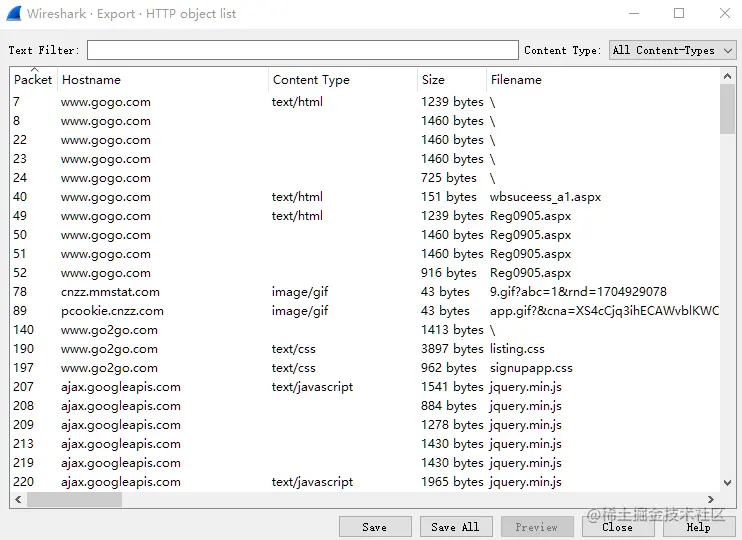
Task: Select the 9.gif?abc=1 filename
Action: pos(578,292)
